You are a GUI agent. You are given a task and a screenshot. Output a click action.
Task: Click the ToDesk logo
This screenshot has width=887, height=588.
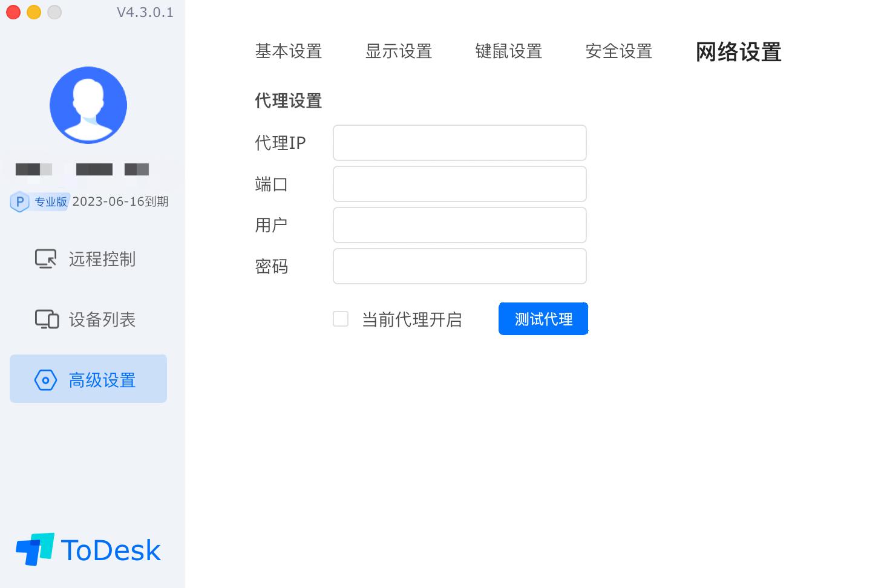point(88,549)
